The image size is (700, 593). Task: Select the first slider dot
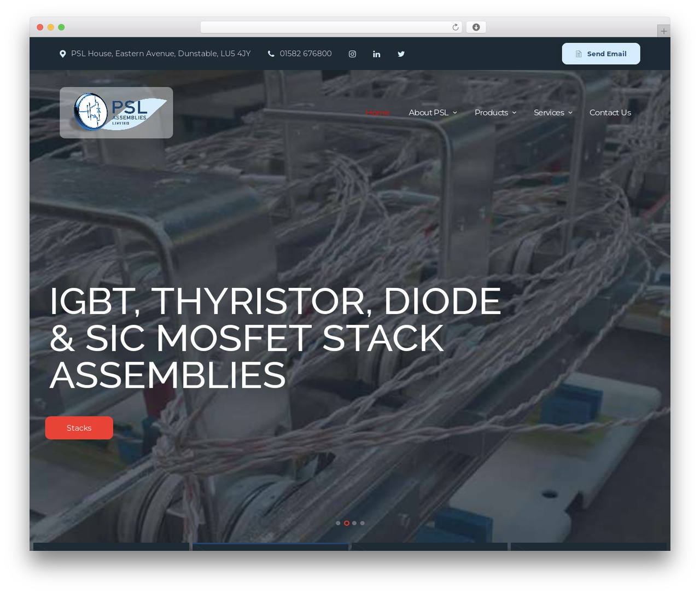(x=338, y=523)
